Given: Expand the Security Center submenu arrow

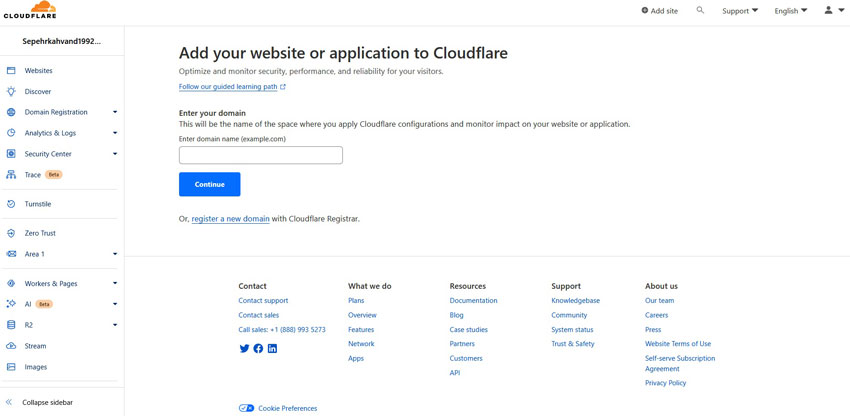Looking at the screenshot, I should 115,154.
